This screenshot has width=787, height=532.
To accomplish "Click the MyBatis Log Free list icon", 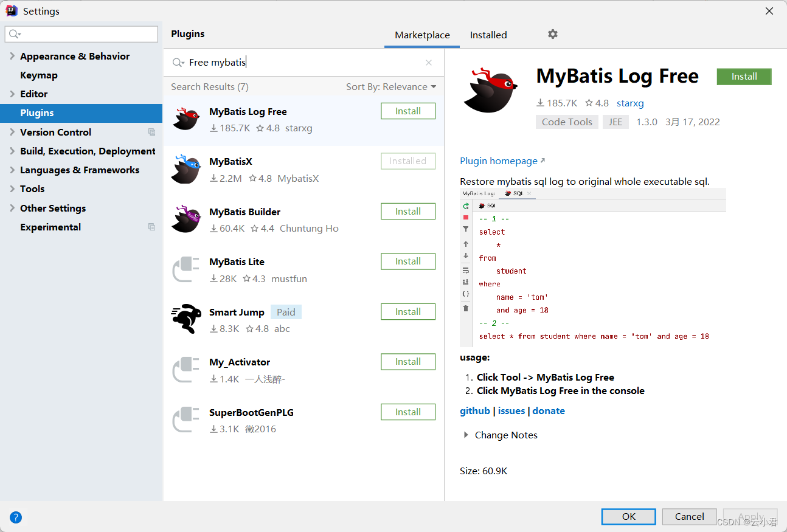I will click(186, 119).
